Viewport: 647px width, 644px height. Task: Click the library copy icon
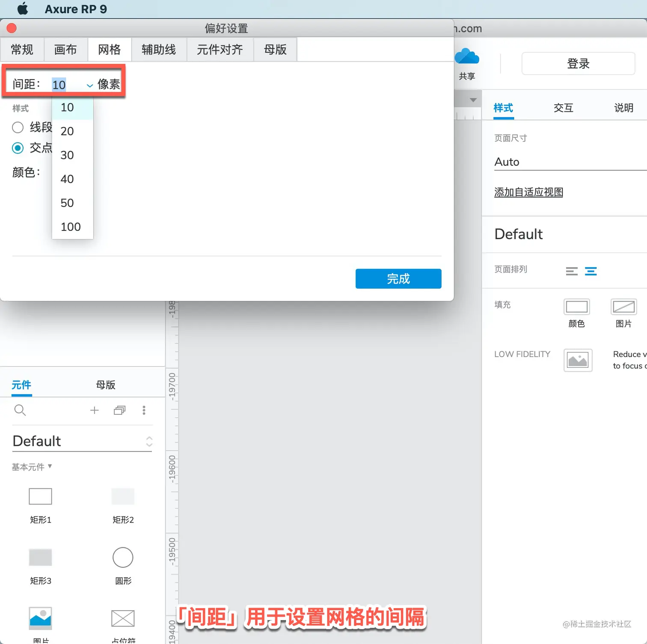pyautogui.click(x=119, y=411)
